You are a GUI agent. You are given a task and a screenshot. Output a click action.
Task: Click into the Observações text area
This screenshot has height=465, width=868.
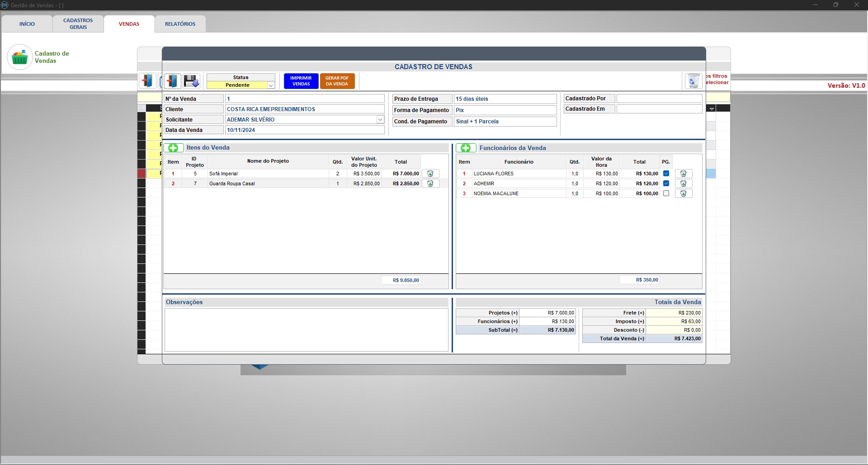[x=306, y=330]
